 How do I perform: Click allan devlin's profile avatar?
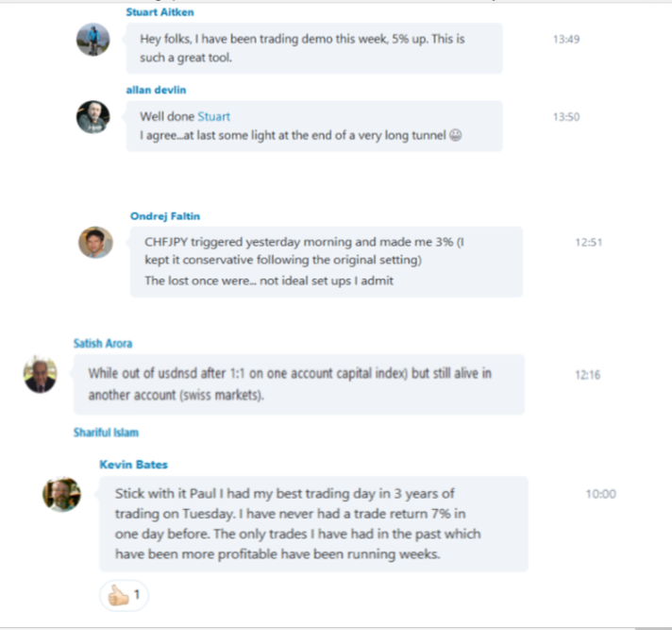click(92, 117)
